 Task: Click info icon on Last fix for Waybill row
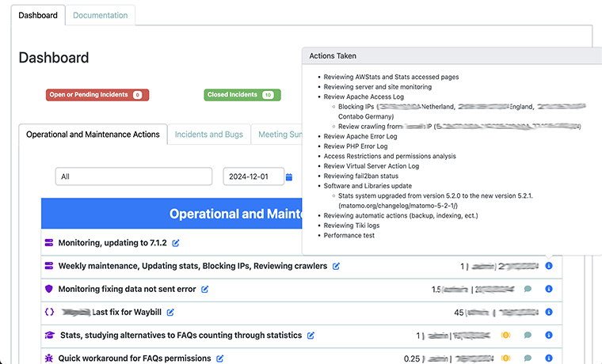[549, 313]
